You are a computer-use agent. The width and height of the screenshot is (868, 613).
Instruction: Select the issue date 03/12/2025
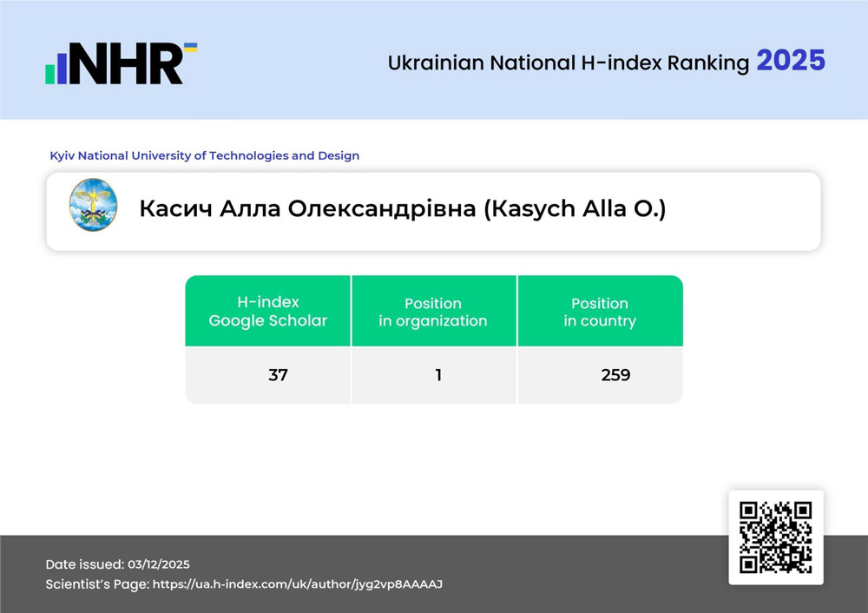(x=157, y=564)
